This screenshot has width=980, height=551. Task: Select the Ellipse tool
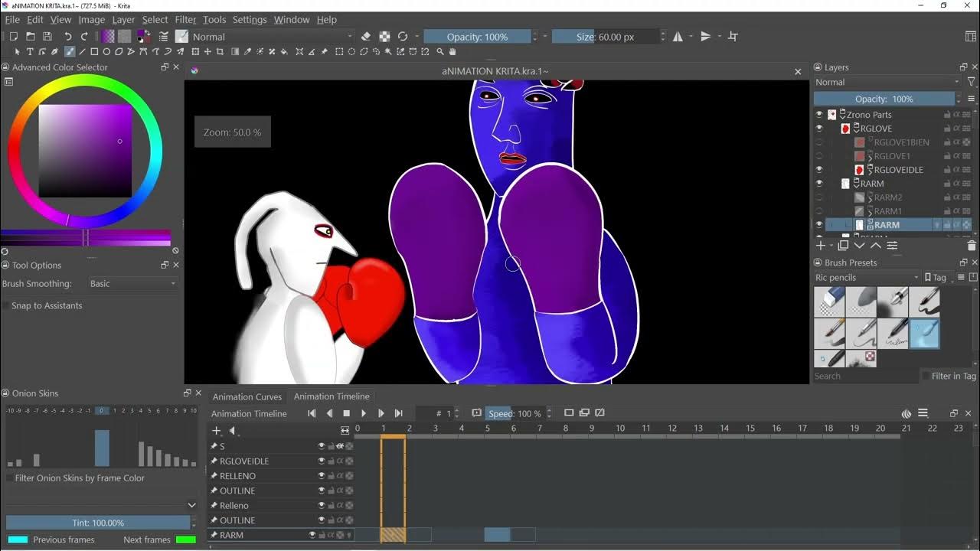tap(106, 52)
